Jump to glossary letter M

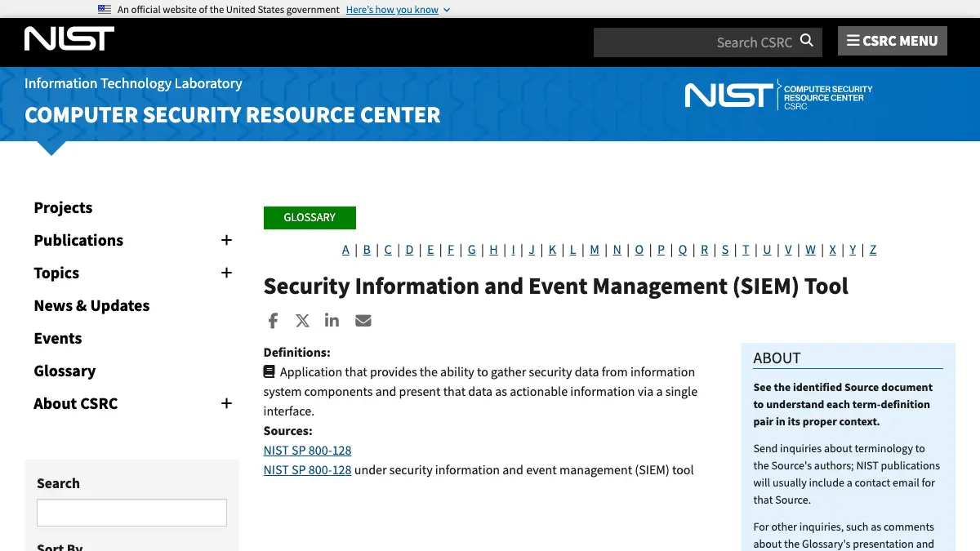[x=595, y=250]
